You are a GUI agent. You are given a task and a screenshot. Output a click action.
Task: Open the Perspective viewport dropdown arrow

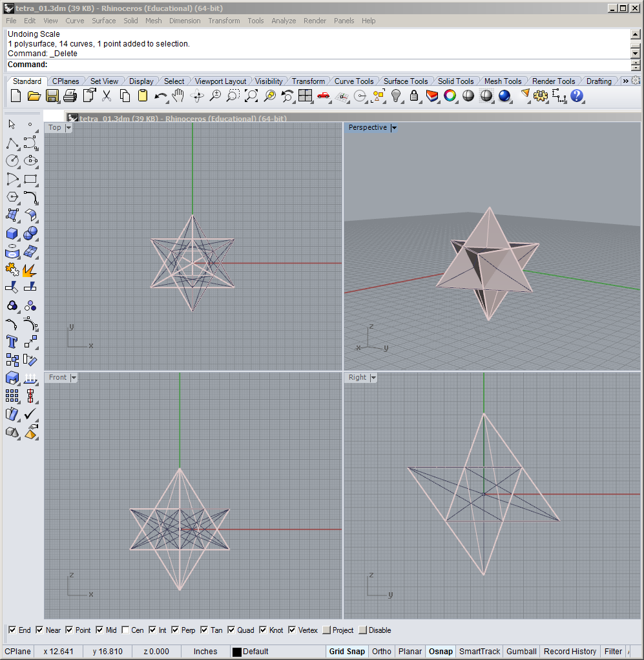(x=394, y=128)
